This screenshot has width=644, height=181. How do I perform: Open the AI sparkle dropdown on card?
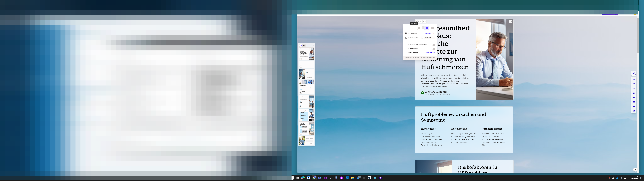(x=424, y=21)
